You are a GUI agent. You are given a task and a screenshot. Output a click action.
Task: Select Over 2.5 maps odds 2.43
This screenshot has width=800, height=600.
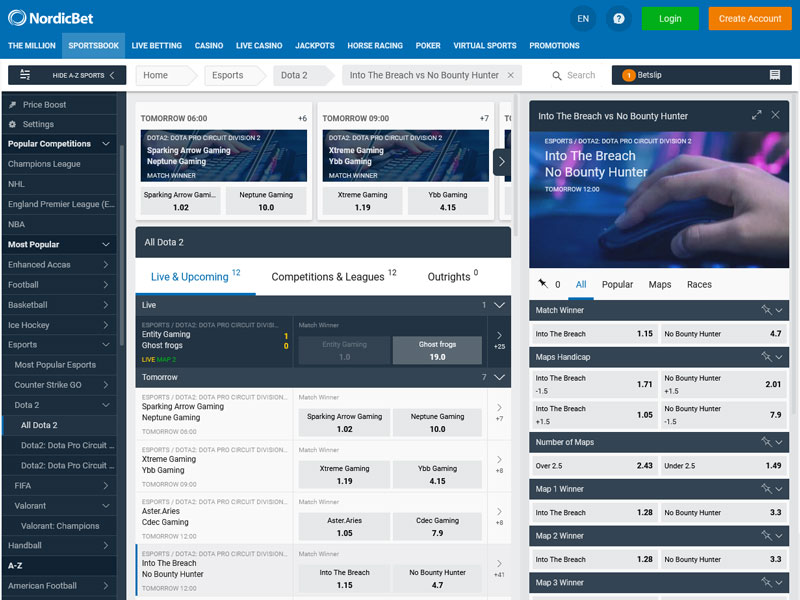(594, 466)
